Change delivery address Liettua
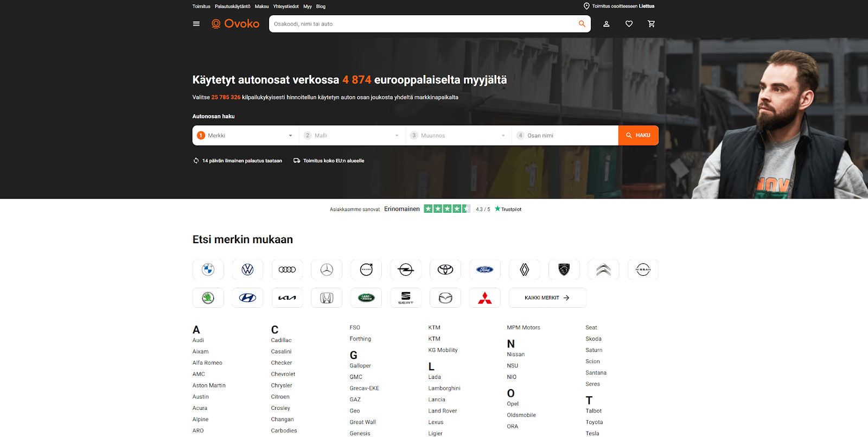 point(647,7)
